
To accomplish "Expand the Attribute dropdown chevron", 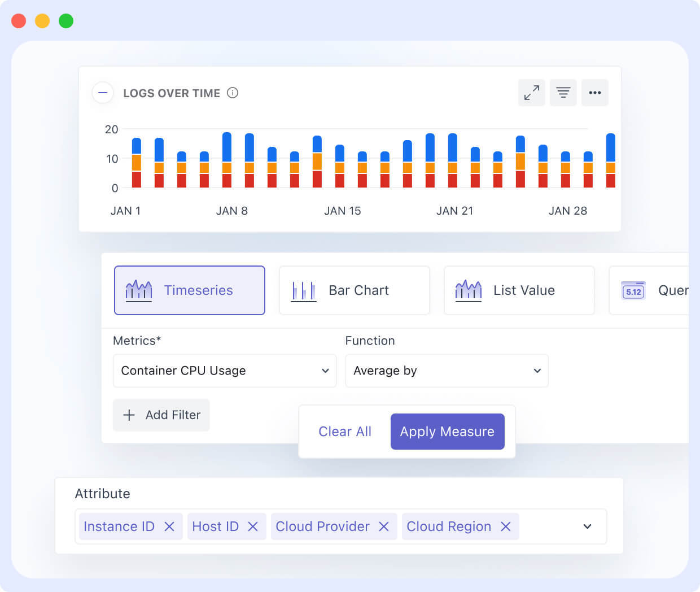I will click(587, 526).
